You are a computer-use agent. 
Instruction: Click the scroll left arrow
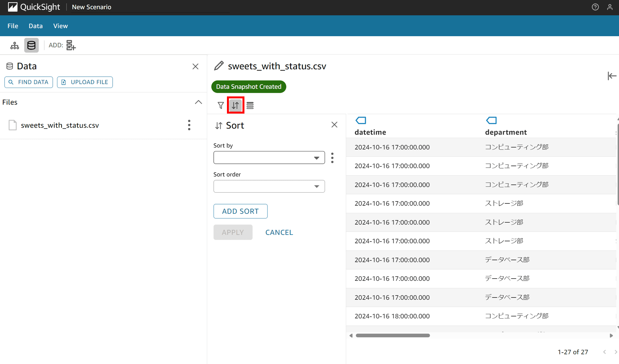(351, 336)
